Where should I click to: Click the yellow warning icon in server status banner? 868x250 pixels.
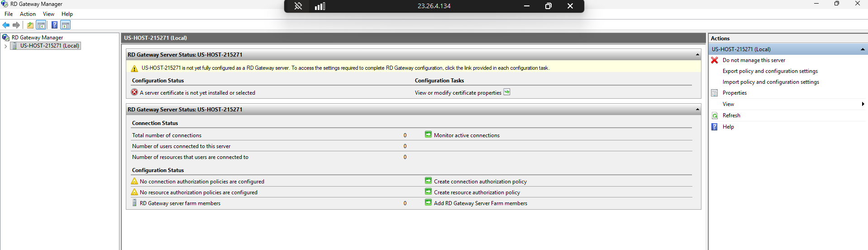point(134,68)
